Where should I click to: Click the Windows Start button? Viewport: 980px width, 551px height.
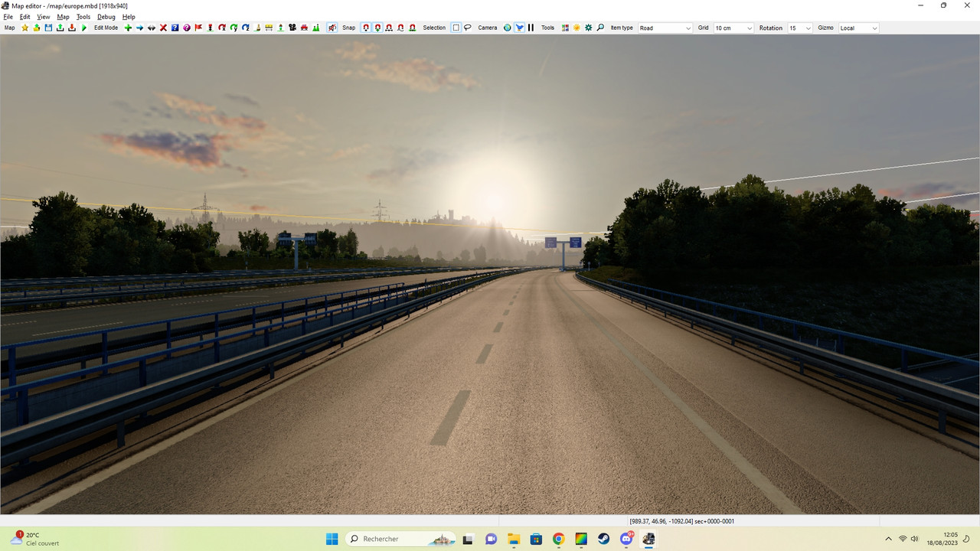point(332,539)
